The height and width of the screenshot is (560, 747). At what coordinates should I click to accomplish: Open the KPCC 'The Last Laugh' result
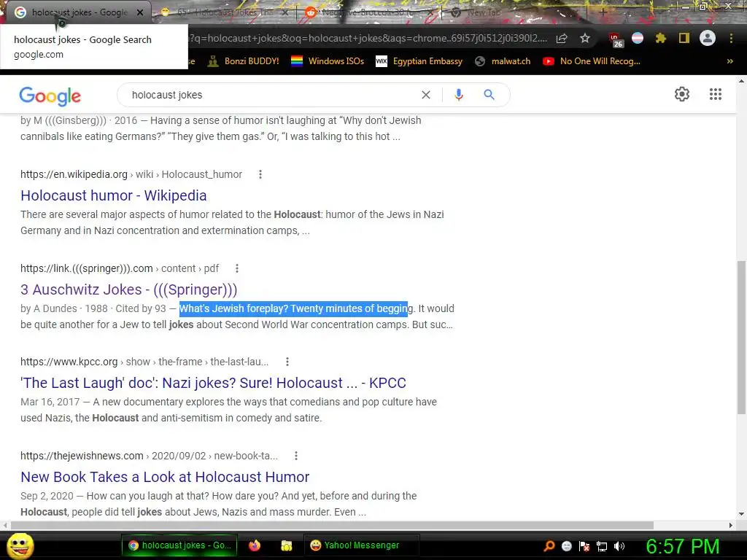(x=213, y=383)
